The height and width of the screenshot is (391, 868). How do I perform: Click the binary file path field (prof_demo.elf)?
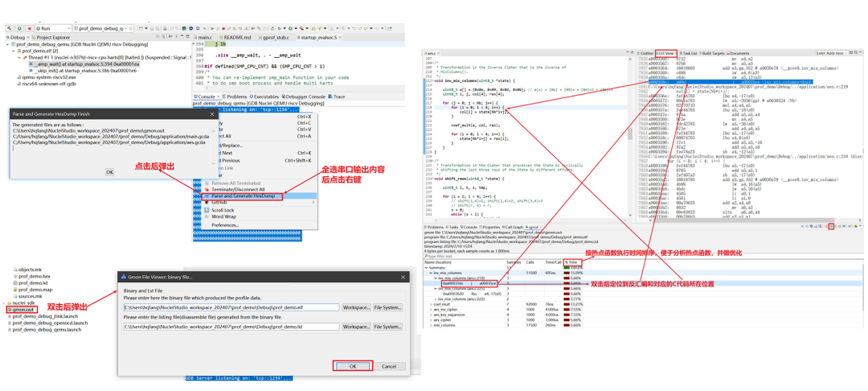pos(231,307)
